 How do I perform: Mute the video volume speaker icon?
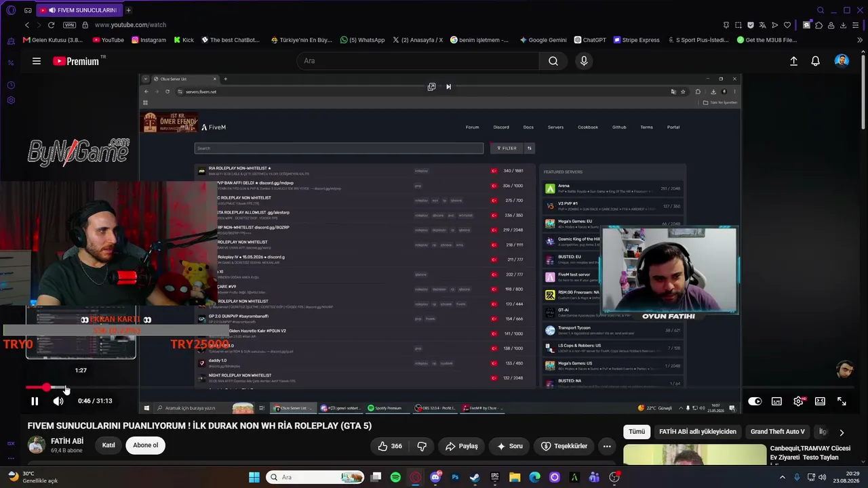(58, 401)
